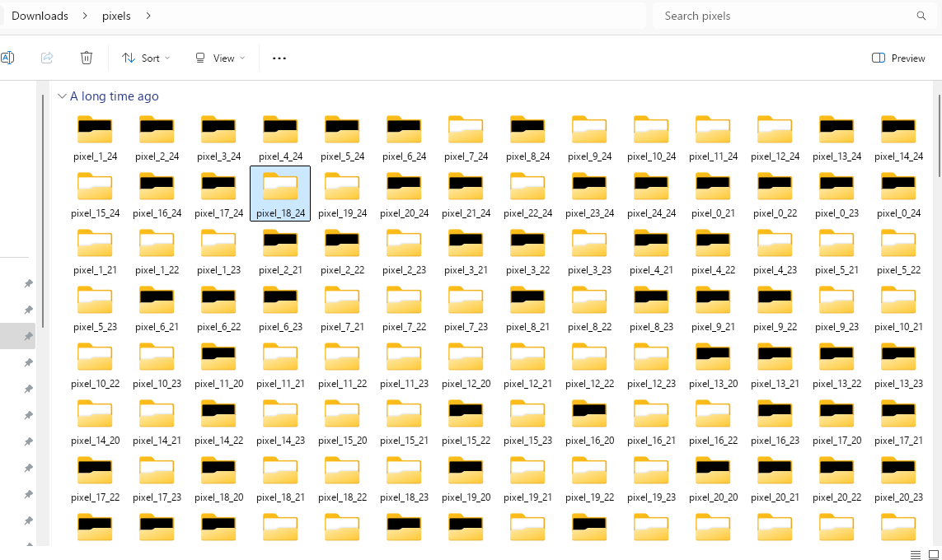942x560 pixels.
Task: Click the pixel_14_20 file name label
Action: pyautogui.click(x=95, y=441)
